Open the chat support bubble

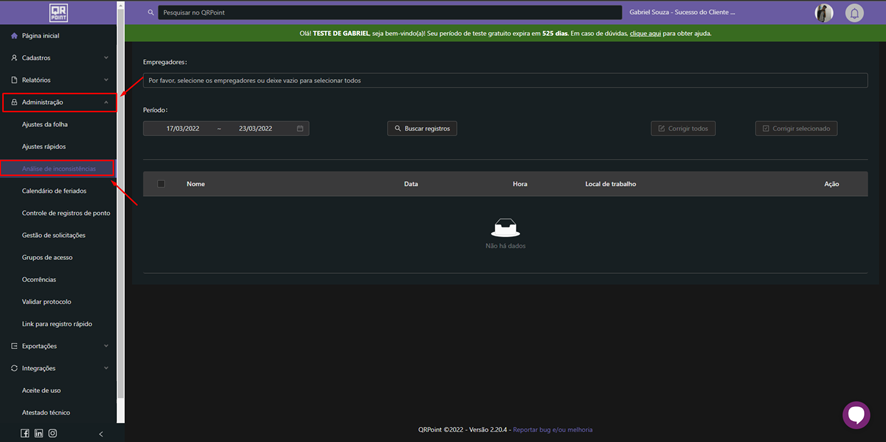pyautogui.click(x=856, y=414)
